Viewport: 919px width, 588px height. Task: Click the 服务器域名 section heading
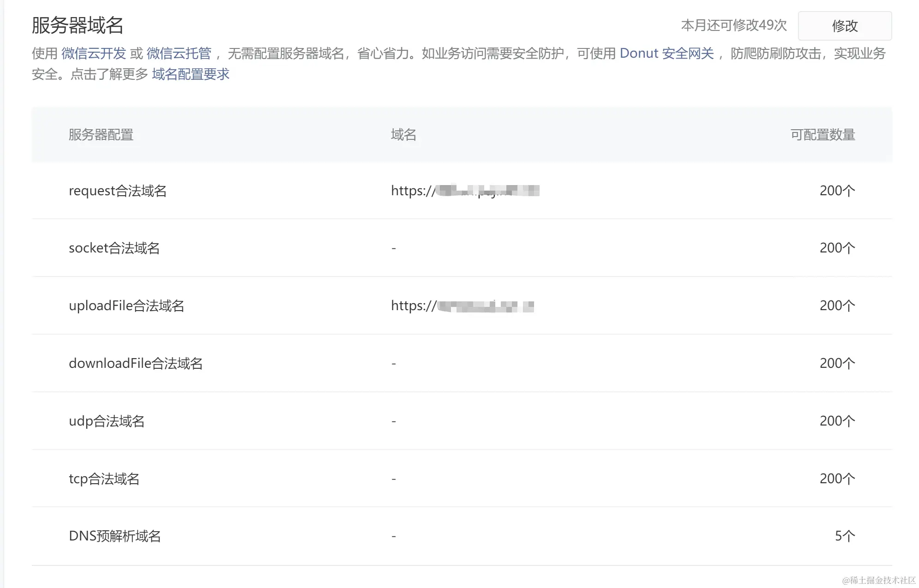click(x=77, y=25)
